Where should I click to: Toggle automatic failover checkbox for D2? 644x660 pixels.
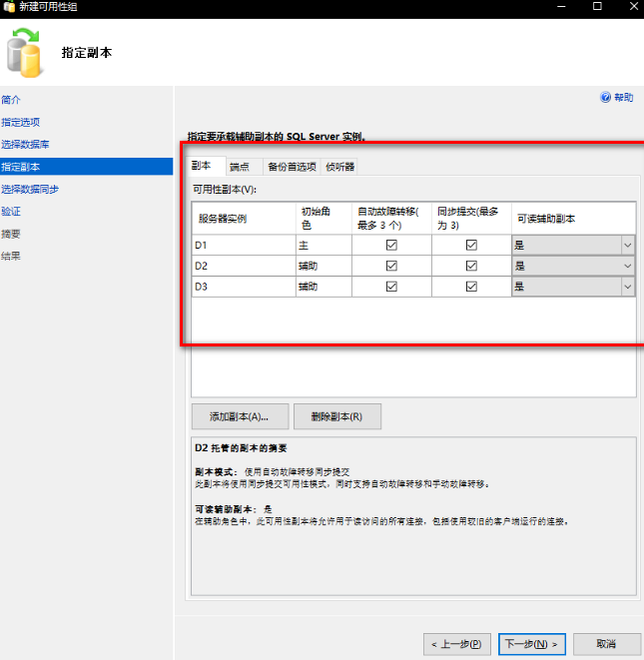point(391,266)
